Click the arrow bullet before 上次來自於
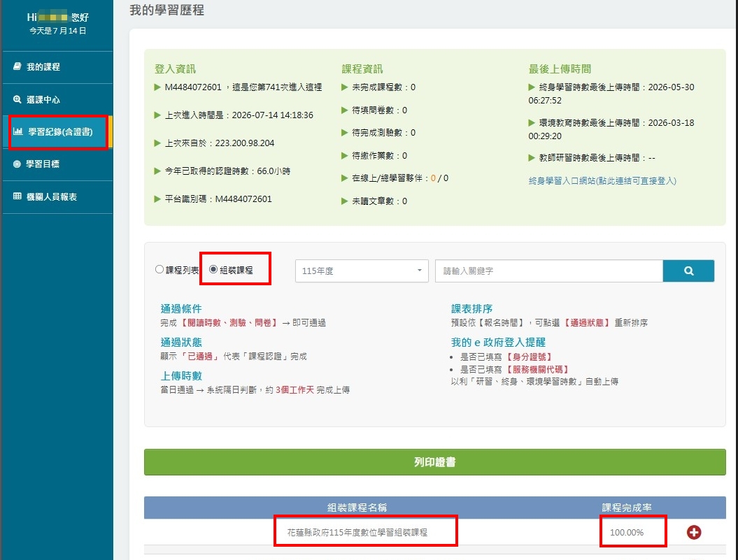The height and width of the screenshot is (560, 738). 157,143
